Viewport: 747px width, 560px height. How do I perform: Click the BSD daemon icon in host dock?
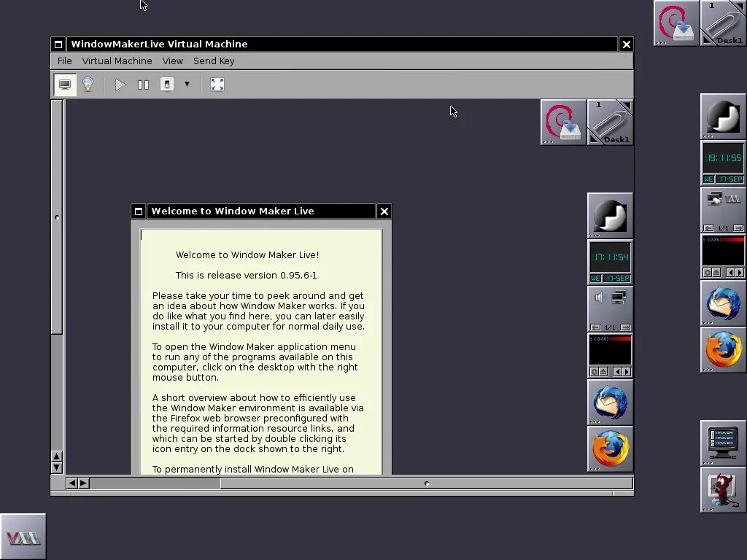point(723,489)
